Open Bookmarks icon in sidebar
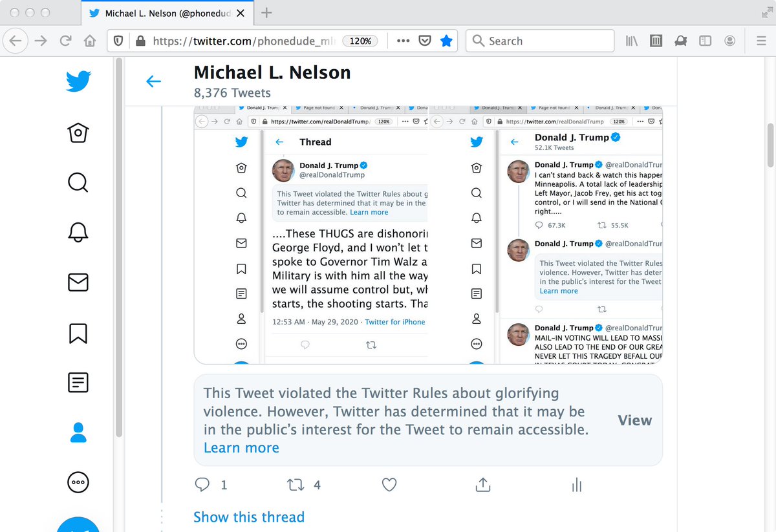 point(78,333)
